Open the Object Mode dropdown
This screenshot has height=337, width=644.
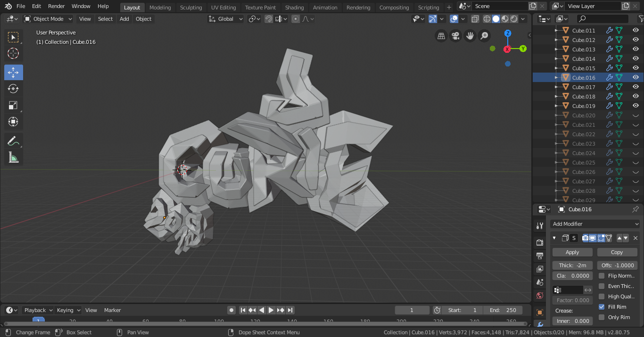48,19
